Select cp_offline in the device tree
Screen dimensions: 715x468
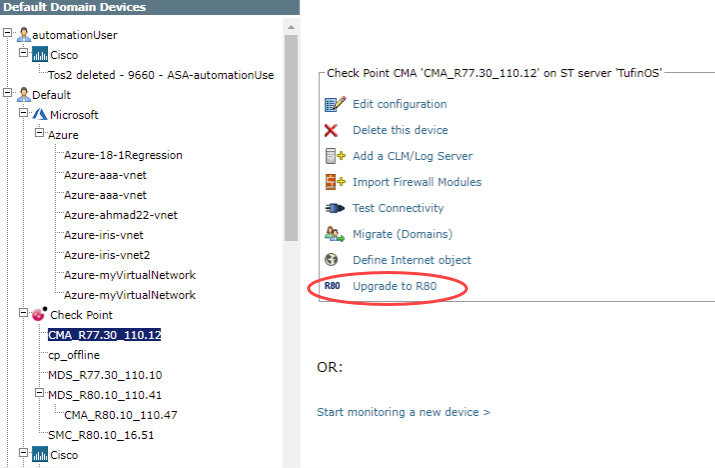pyautogui.click(x=74, y=355)
